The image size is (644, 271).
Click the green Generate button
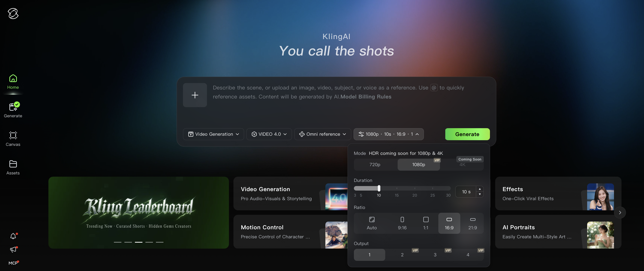coord(467,134)
